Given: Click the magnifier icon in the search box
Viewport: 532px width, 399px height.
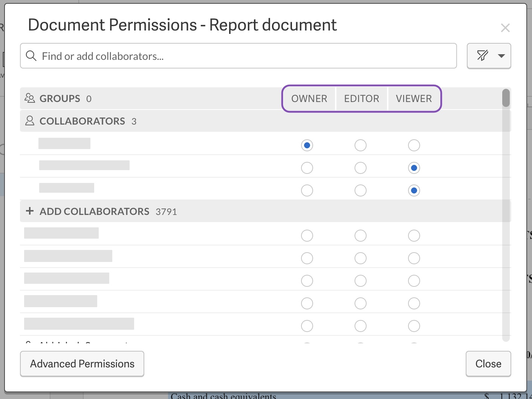Looking at the screenshot, I should 31,56.
